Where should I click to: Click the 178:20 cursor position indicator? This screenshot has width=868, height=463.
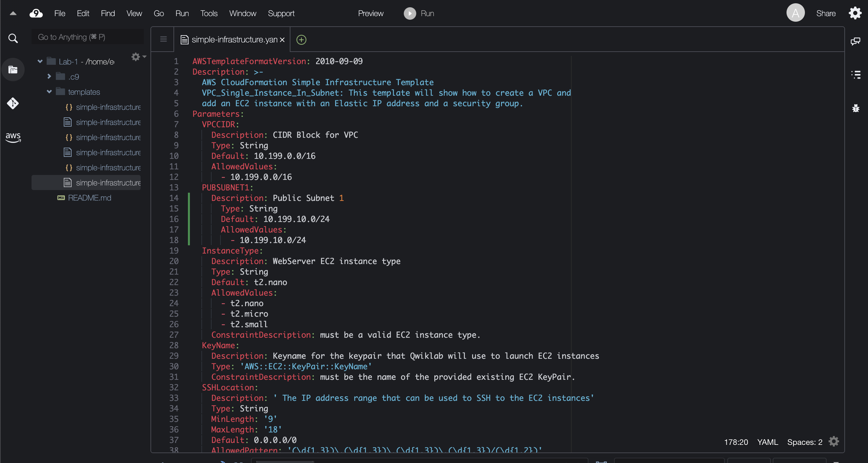(x=736, y=442)
